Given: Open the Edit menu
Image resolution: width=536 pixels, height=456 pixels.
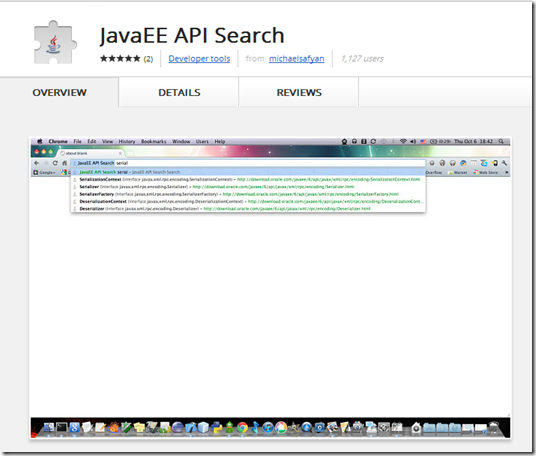Looking at the screenshot, I should [x=92, y=141].
